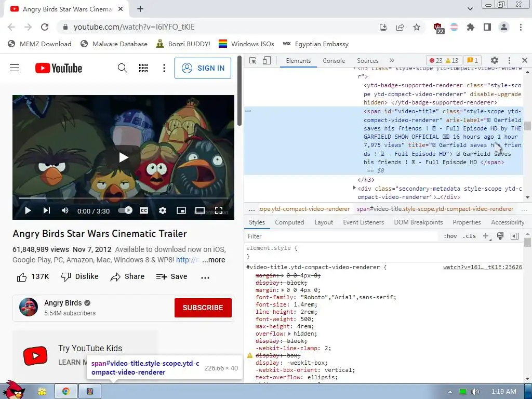Image resolution: width=532 pixels, height=399 pixels.
Task: Go to YouTube home via logo
Action: [x=59, y=68]
